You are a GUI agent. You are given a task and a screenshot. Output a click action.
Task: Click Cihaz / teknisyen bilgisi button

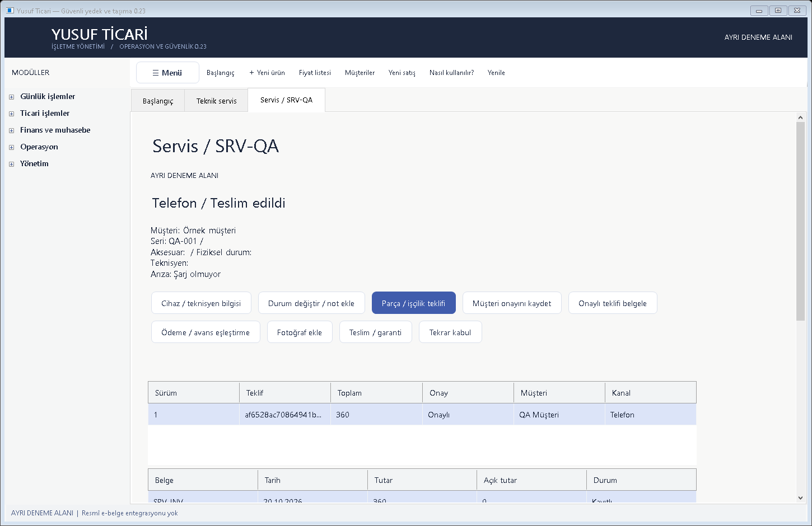(201, 303)
